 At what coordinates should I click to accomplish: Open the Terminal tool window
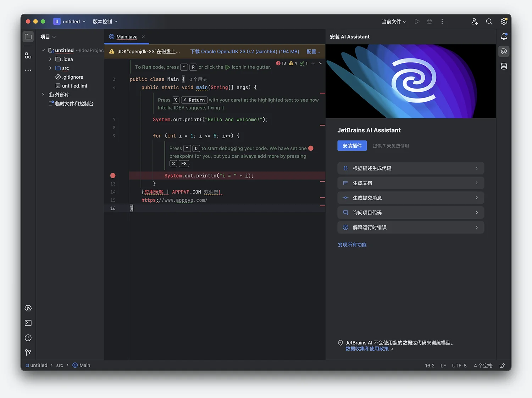[x=28, y=323]
